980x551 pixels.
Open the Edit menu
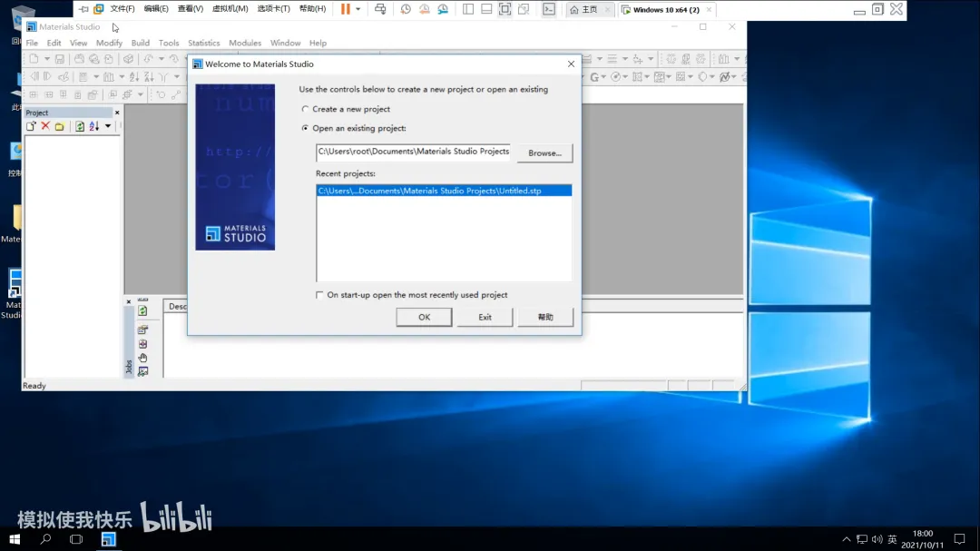pyautogui.click(x=54, y=44)
